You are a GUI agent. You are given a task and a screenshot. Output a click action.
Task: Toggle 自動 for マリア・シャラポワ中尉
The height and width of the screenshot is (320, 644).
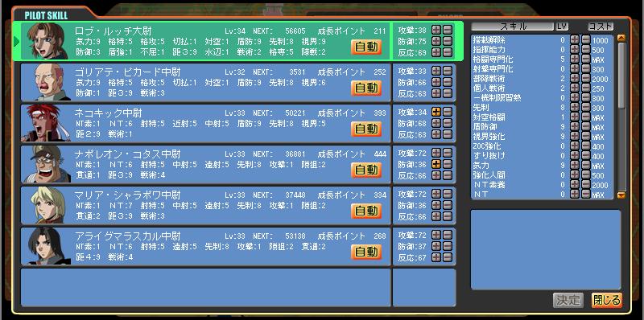pos(366,211)
